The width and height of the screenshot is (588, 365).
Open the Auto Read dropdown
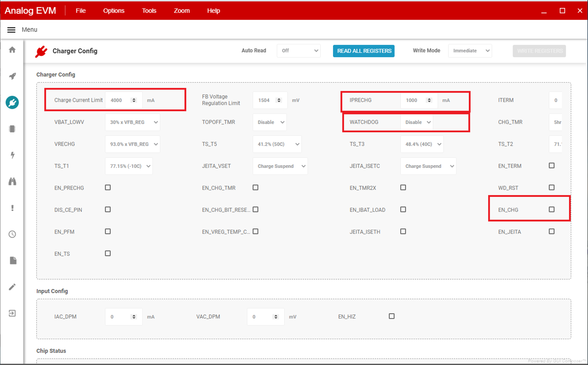(x=298, y=51)
